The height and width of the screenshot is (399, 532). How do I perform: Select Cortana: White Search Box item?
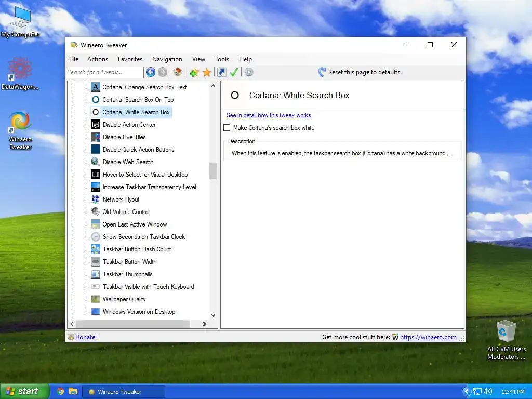click(136, 112)
